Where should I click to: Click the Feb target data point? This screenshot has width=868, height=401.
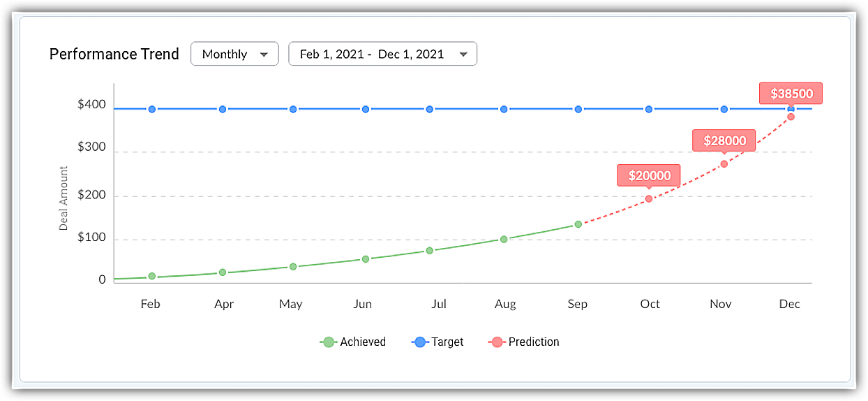pyautogui.click(x=151, y=109)
